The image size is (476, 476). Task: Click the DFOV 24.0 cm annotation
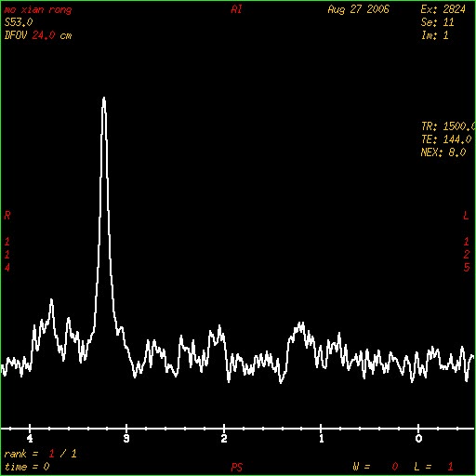[x=38, y=35]
